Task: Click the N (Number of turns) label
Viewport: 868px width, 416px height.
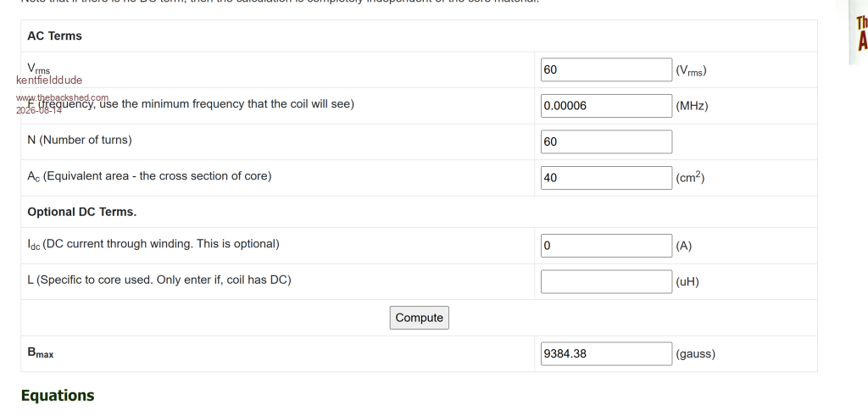Action: click(80, 140)
